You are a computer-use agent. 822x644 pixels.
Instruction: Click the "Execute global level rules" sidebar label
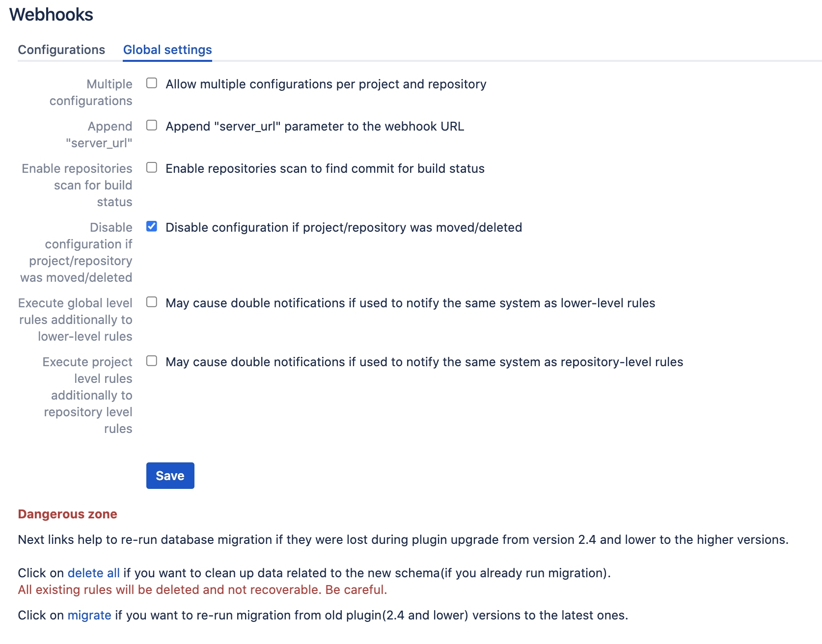tap(75, 320)
